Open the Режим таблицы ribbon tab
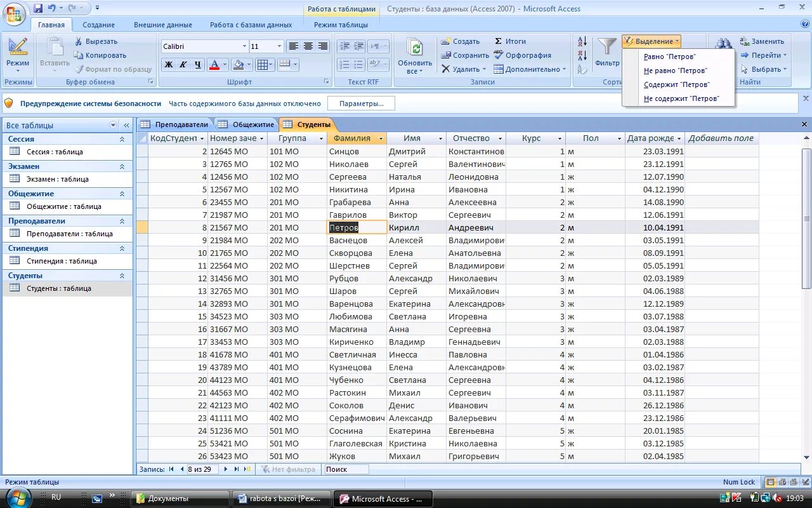 click(341, 25)
